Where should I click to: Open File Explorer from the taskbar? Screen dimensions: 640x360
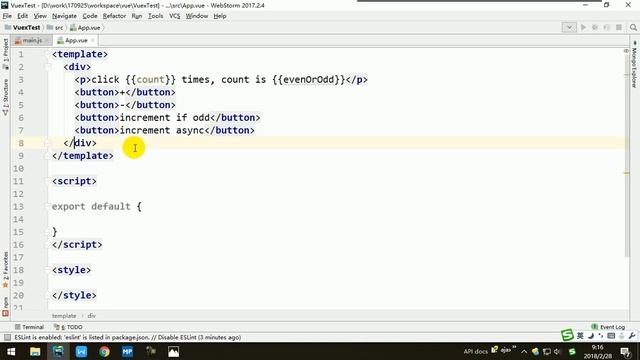(35, 351)
